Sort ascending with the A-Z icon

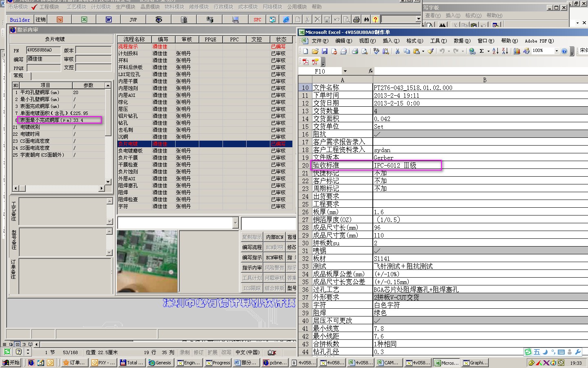(495, 51)
